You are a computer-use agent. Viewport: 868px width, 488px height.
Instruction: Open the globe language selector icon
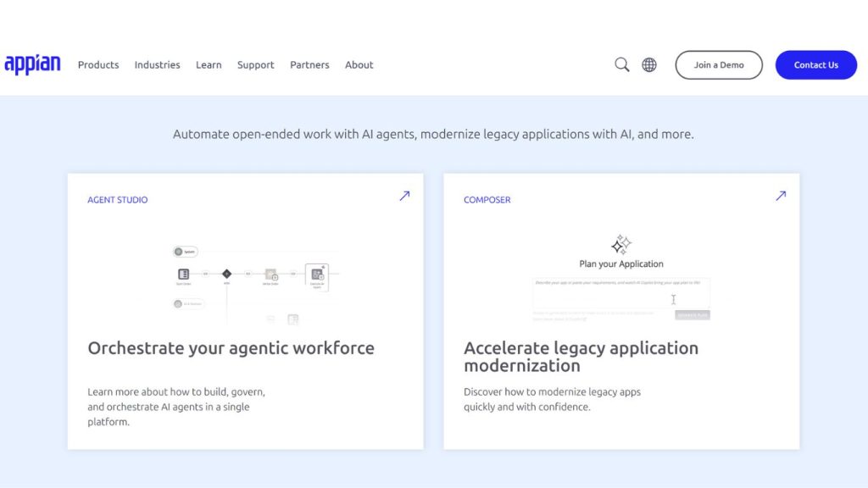648,64
